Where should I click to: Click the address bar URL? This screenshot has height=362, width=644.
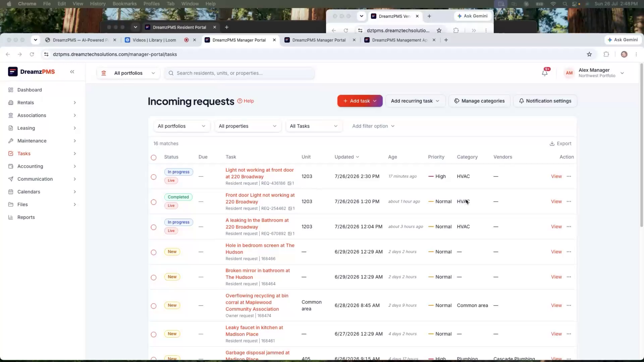click(115, 54)
